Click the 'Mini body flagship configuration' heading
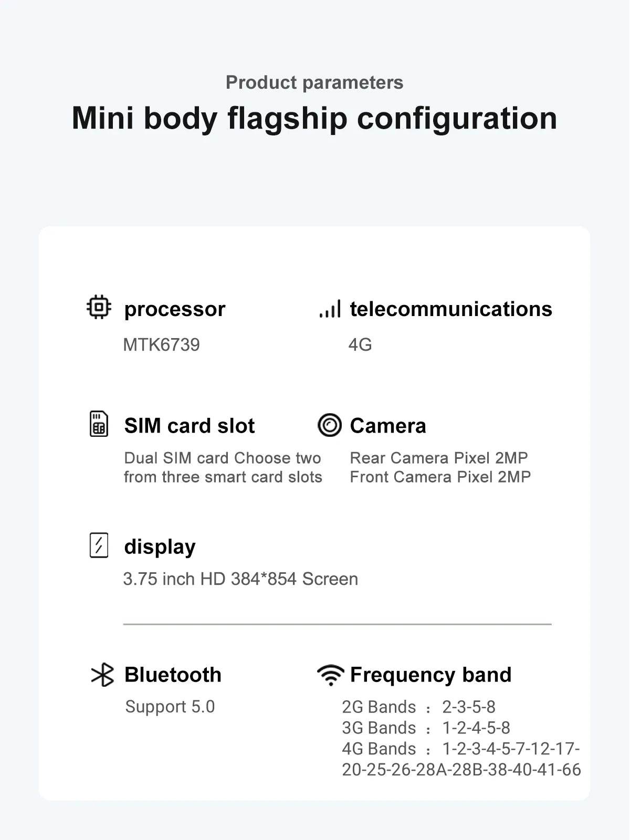This screenshot has height=840, width=630. tap(314, 118)
